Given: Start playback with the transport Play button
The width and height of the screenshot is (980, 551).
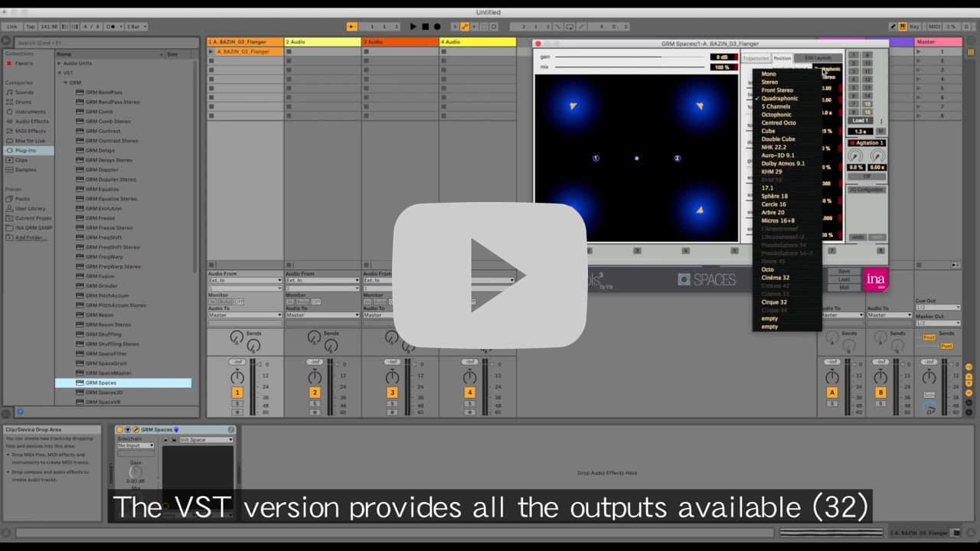Looking at the screenshot, I should pyautogui.click(x=413, y=27).
